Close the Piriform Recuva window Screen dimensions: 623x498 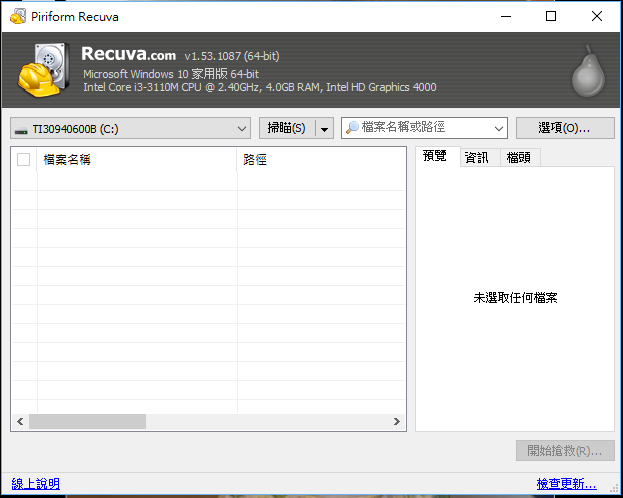pos(597,16)
